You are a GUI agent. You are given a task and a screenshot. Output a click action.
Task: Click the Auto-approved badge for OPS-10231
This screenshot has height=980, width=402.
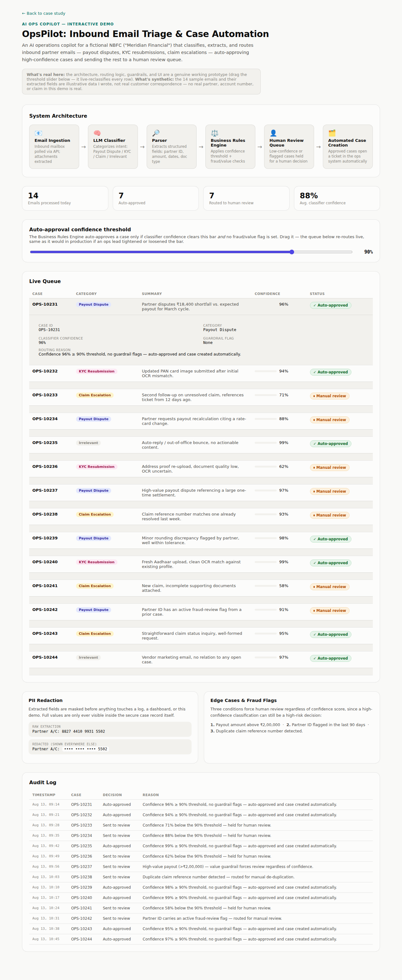(x=330, y=305)
